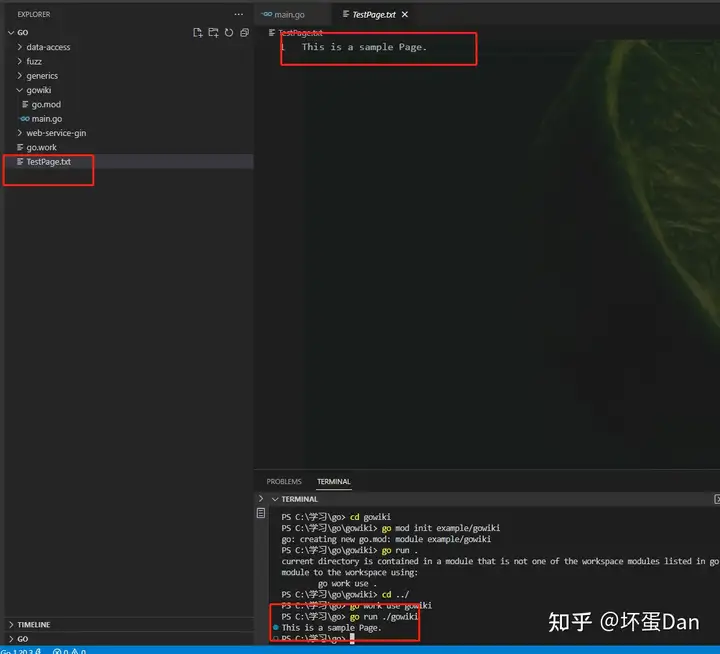Select the TestPage.txt editor tab
The image size is (720, 654).
[x=374, y=15]
